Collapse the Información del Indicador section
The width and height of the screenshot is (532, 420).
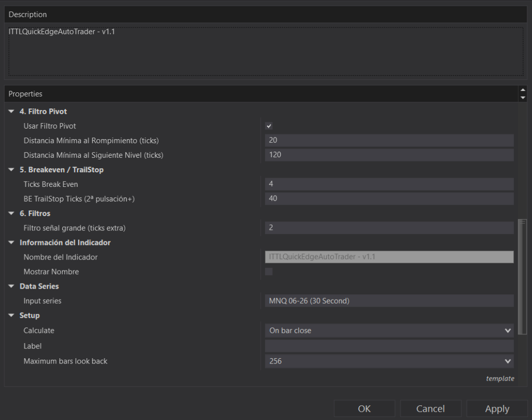[x=11, y=242]
